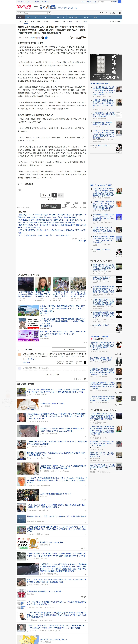Click the first commenter's avatar
This screenshot has height=644, width=138.
click(x=19, y=355)
